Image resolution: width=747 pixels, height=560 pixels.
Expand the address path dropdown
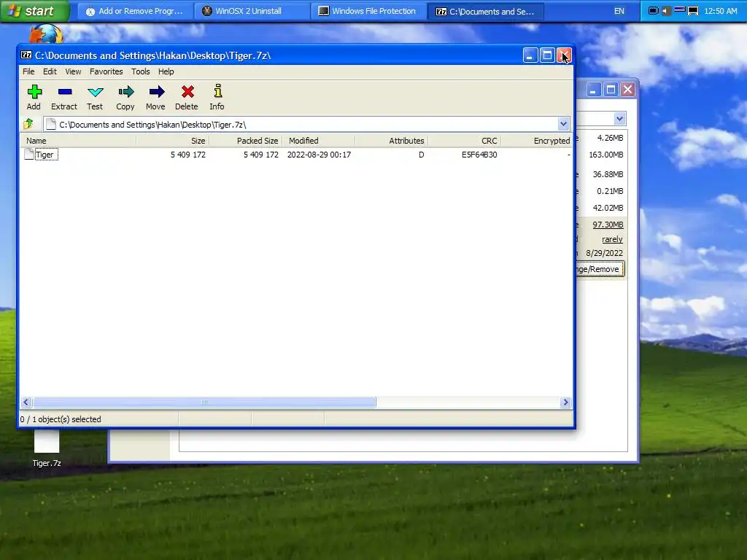tap(564, 124)
